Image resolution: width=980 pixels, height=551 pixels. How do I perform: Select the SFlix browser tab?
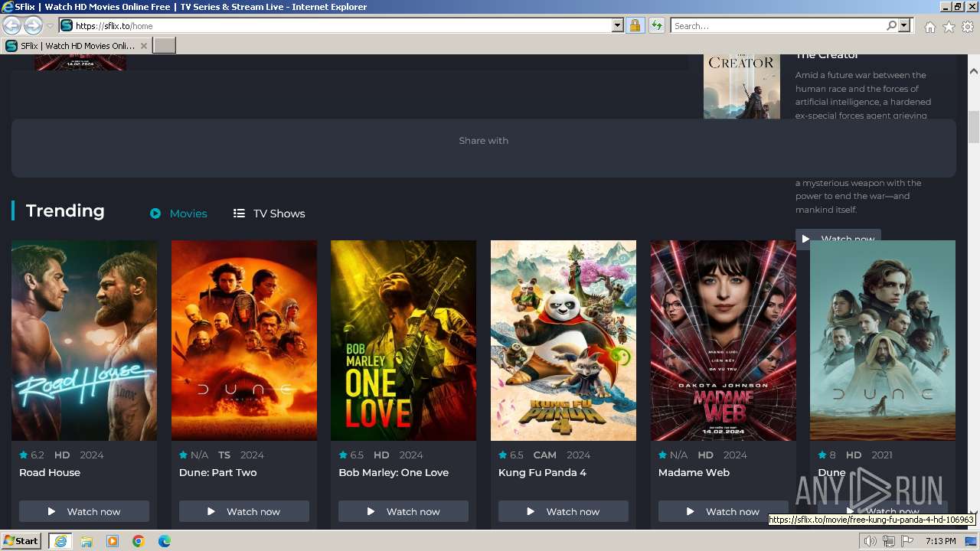click(77, 46)
